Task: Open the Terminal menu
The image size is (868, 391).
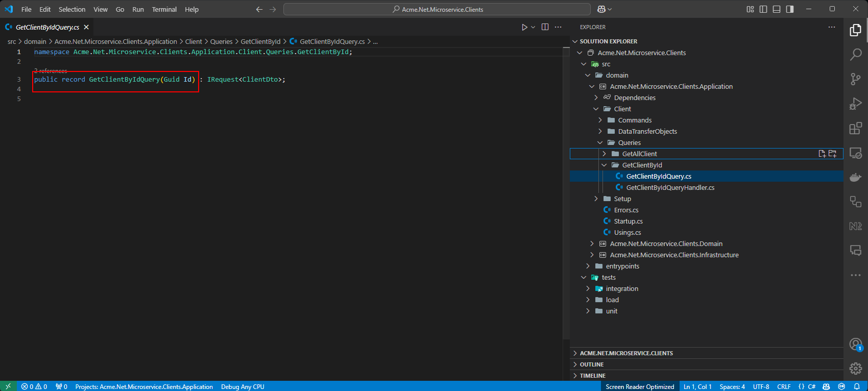Action: (x=164, y=9)
